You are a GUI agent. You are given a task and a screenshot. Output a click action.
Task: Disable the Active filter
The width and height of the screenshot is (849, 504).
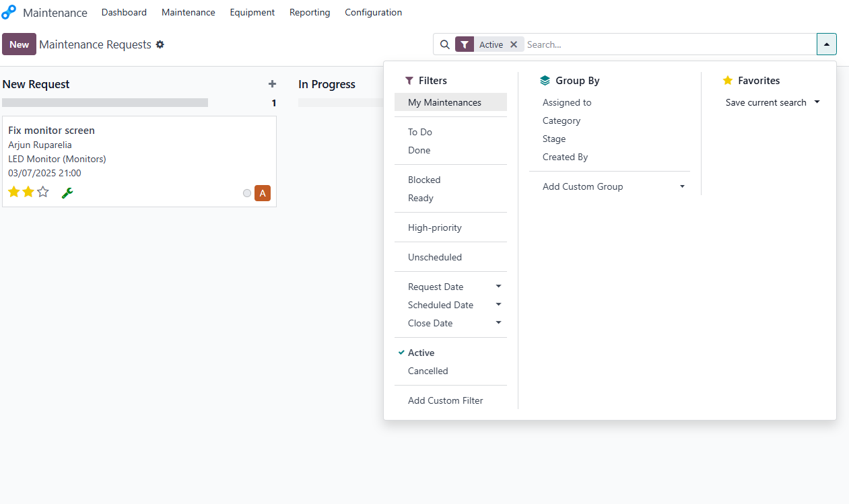click(419, 353)
